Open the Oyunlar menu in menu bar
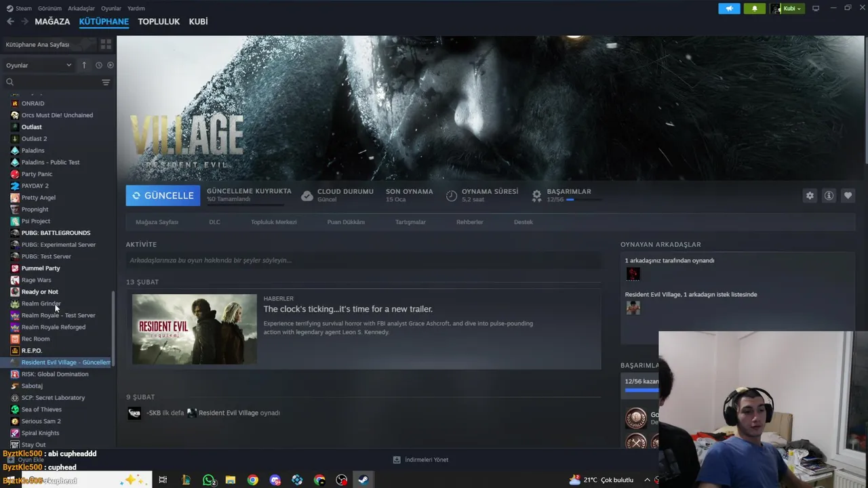Viewport: 868px width, 488px height. click(111, 8)
